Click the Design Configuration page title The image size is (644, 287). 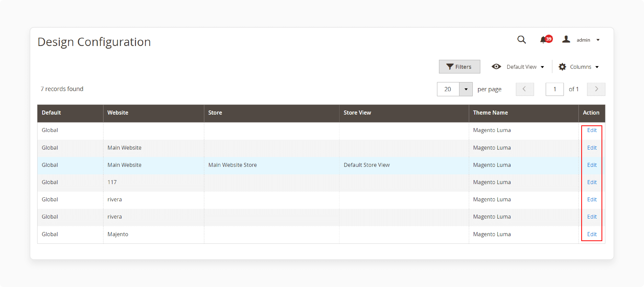[x=94, y=42]
